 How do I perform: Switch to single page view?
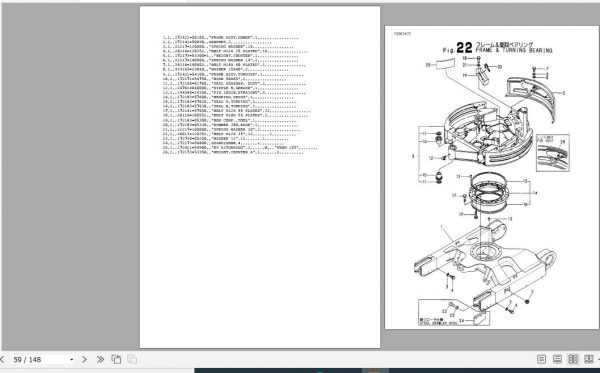(x=541, y=359)
